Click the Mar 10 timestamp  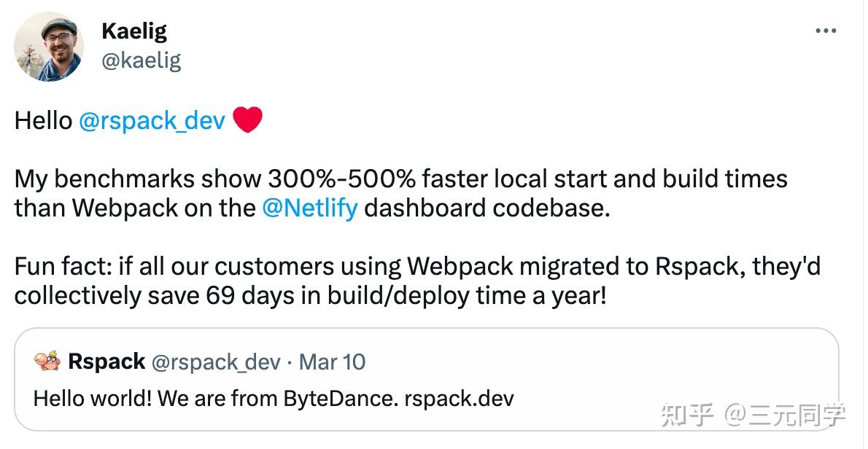tap(332, 361)
